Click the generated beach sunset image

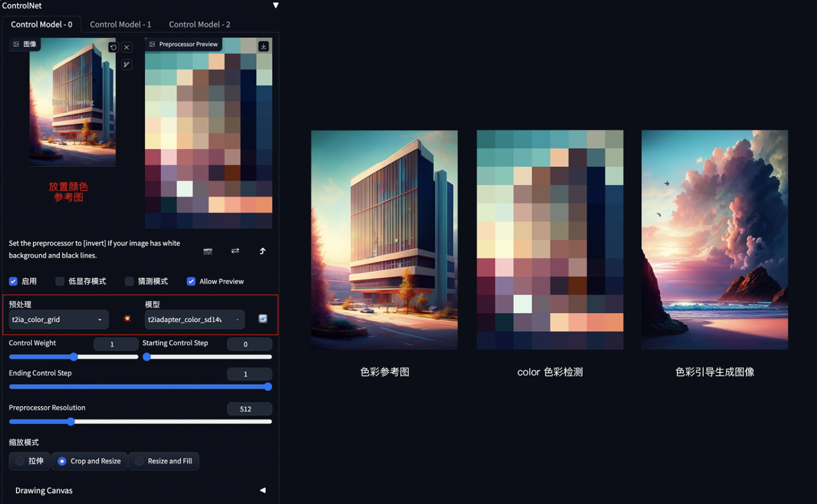tap(715, 240)
